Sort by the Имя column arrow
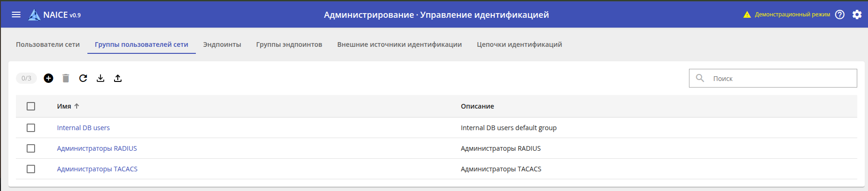The image size is (868, 191). pyautogui.click(x=77, y=106)
